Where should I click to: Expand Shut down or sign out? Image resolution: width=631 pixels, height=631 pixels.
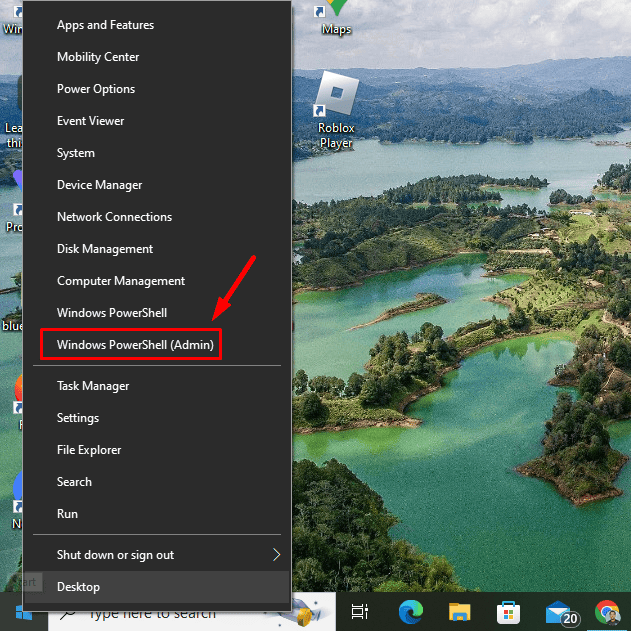pos(157,555)
